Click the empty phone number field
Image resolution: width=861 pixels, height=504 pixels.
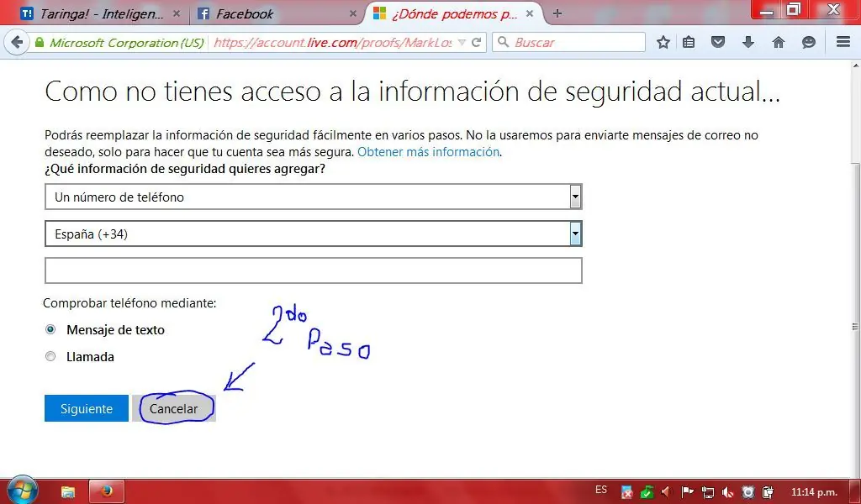(x=313, y=270)
